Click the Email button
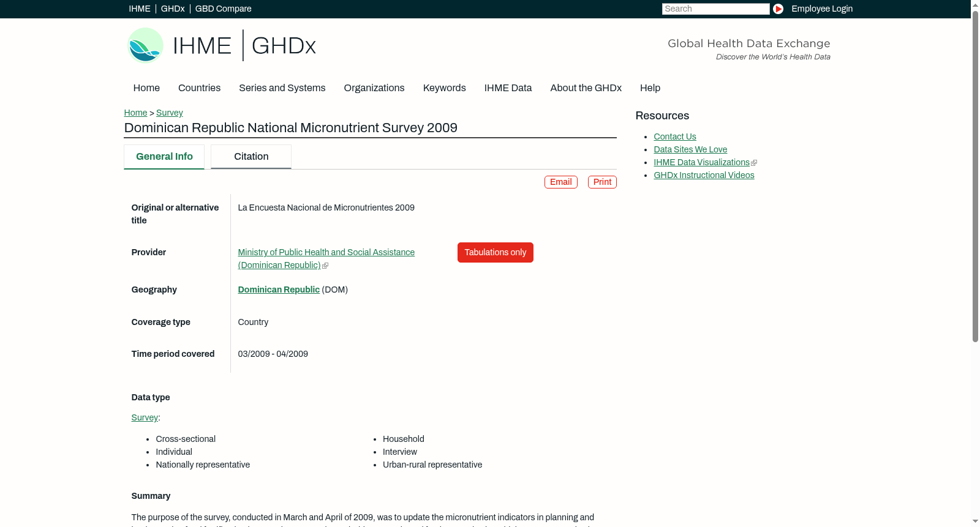This screenshot has height=527, width=980. [x=561, y=182]
